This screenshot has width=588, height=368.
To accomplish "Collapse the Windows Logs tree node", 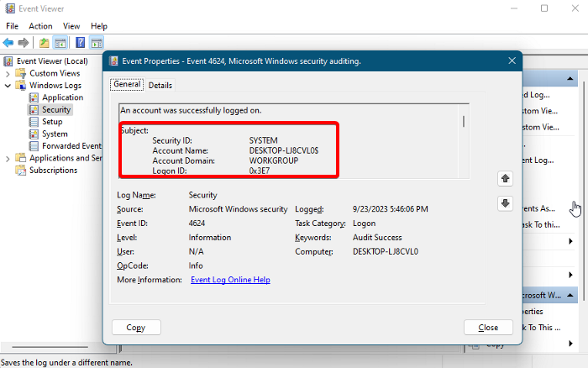I will (8, 86).
